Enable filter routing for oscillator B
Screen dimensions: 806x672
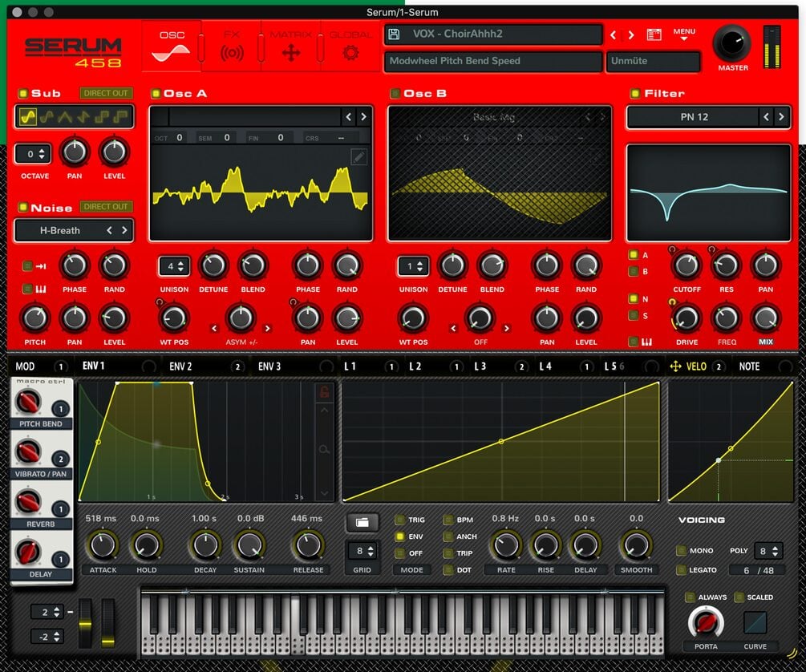click(634, 271)
